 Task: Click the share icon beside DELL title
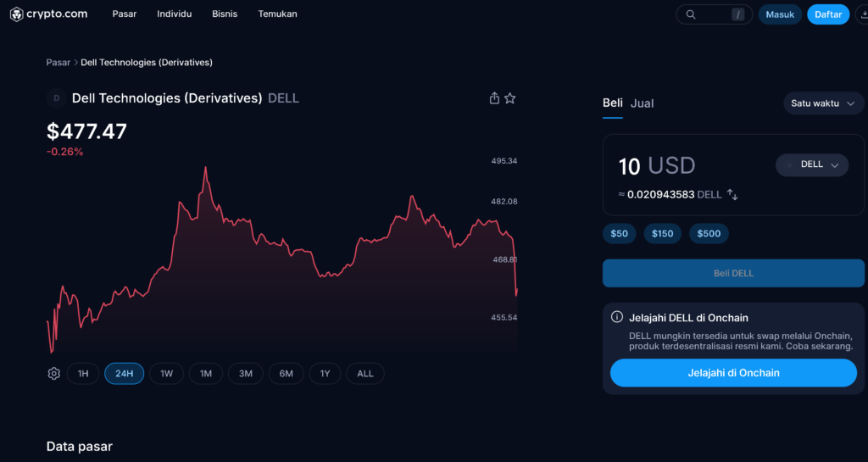(x=494, y=98)
